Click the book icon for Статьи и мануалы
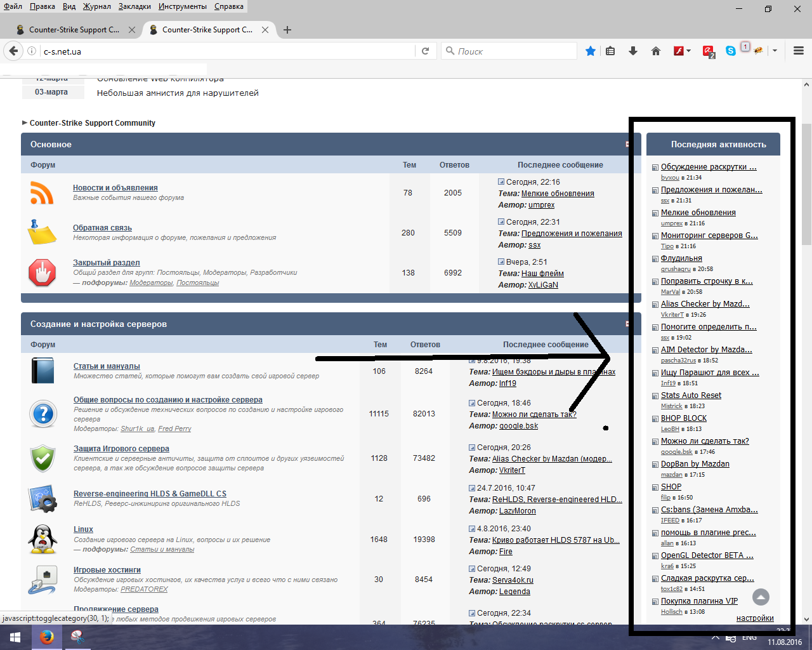Image resolution: width=812 pixels, height=650 pixels. (x=43, y=371)
